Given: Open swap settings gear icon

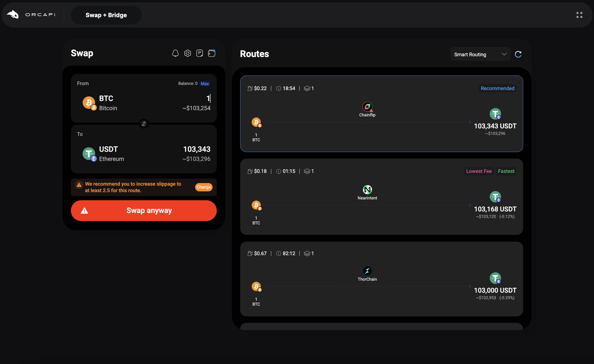Looking at the screenshot, I should point(188,53).
